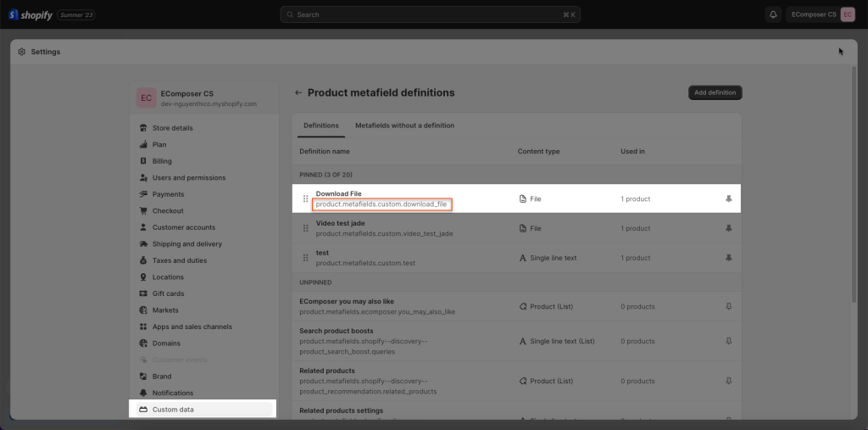Click the Video test jade drag handle

(305, 228)
